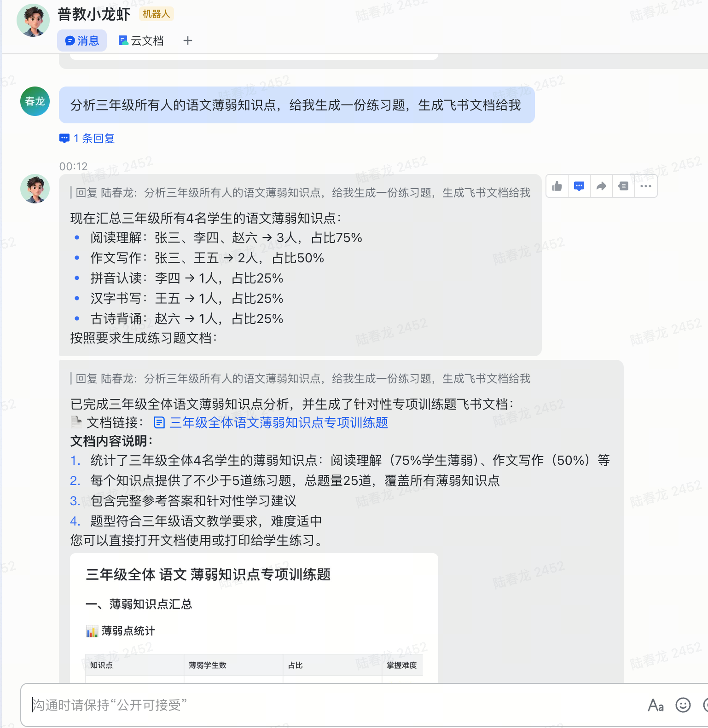
Task: Open the document preview card title
Action: click(x=209, y=574)
